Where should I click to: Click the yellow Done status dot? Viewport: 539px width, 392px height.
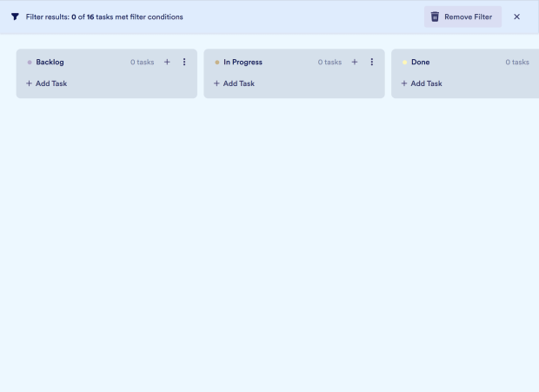coord(404,63)
